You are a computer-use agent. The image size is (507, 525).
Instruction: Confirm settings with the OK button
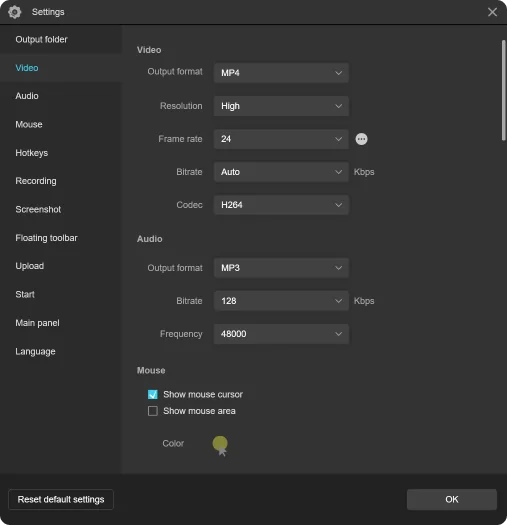(x=452, y=500)
